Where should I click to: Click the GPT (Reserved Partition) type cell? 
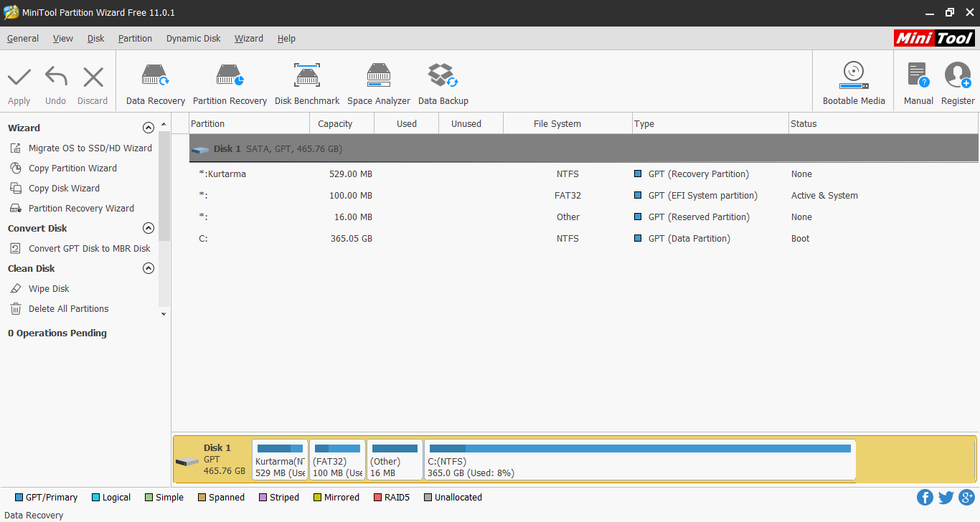pos(699,217)
